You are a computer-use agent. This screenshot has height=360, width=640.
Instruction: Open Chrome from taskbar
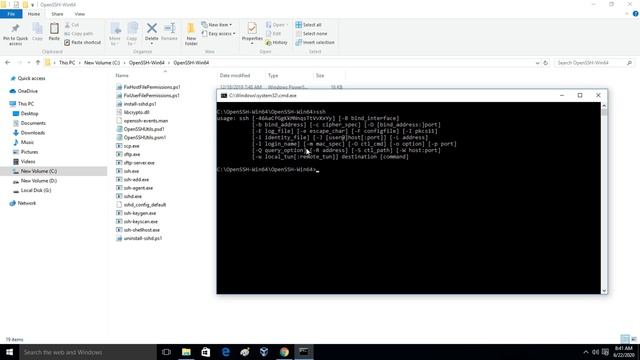284,352
